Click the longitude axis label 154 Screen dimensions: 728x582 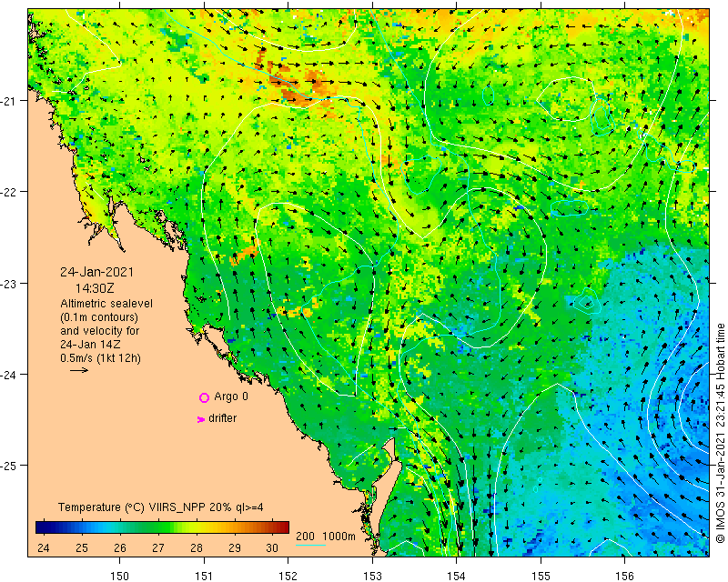(x=457, y=576)
